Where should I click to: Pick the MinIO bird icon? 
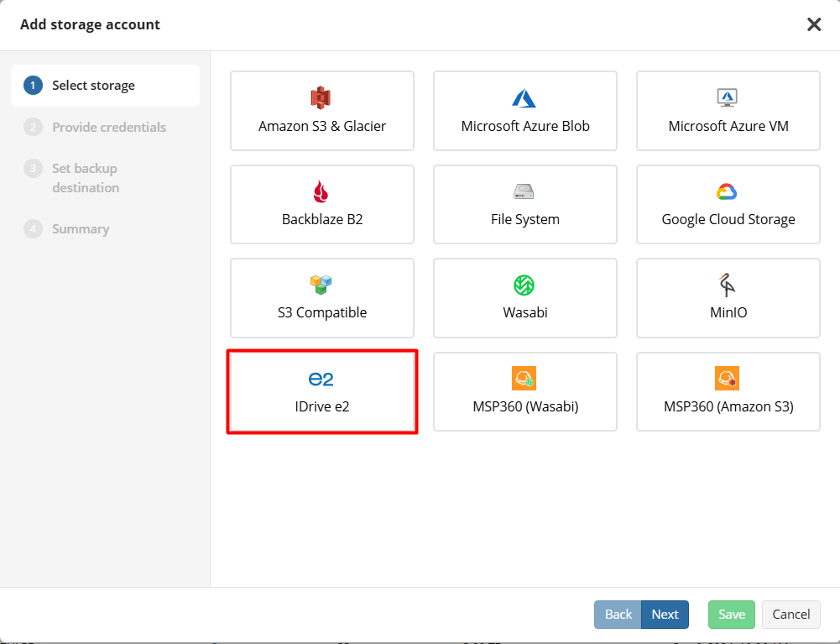(x=727, y=285)
